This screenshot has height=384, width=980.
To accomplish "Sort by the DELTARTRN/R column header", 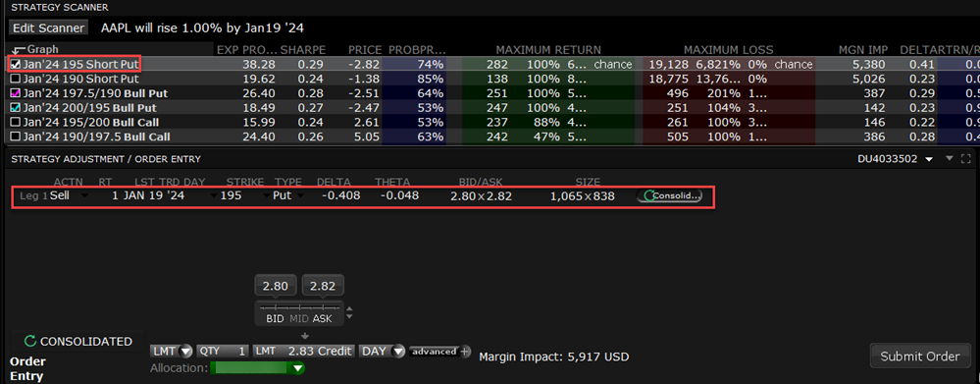I will point(939,50).
